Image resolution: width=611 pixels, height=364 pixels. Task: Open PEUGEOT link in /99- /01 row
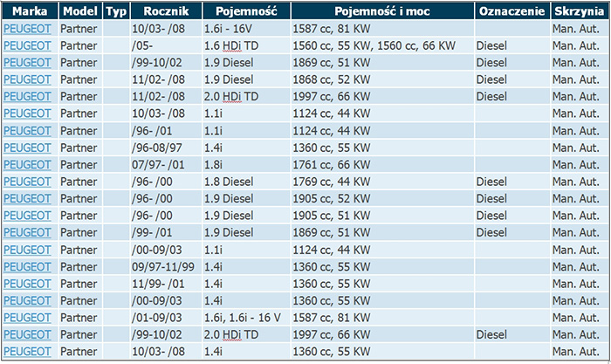pos(27,233)
